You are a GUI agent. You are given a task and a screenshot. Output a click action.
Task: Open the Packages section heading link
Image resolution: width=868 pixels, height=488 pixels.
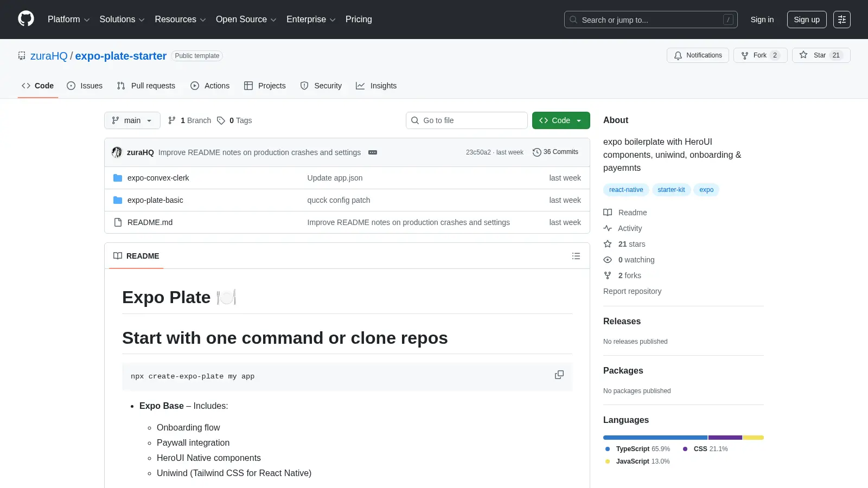(x=623, y=371)
